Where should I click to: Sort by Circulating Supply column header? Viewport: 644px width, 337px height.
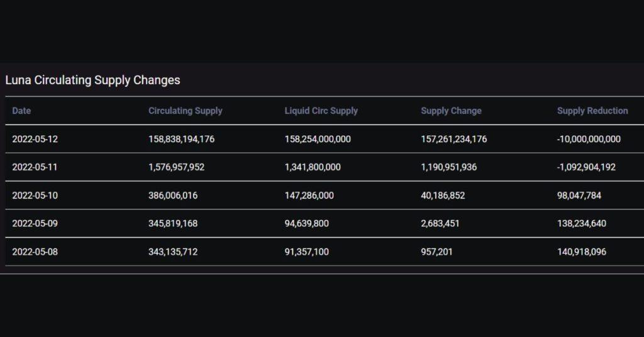186,111
